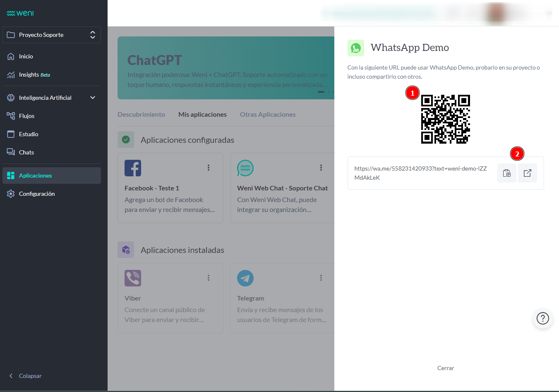
Task: Click the Cerrar button
Action: pos(446,368)
